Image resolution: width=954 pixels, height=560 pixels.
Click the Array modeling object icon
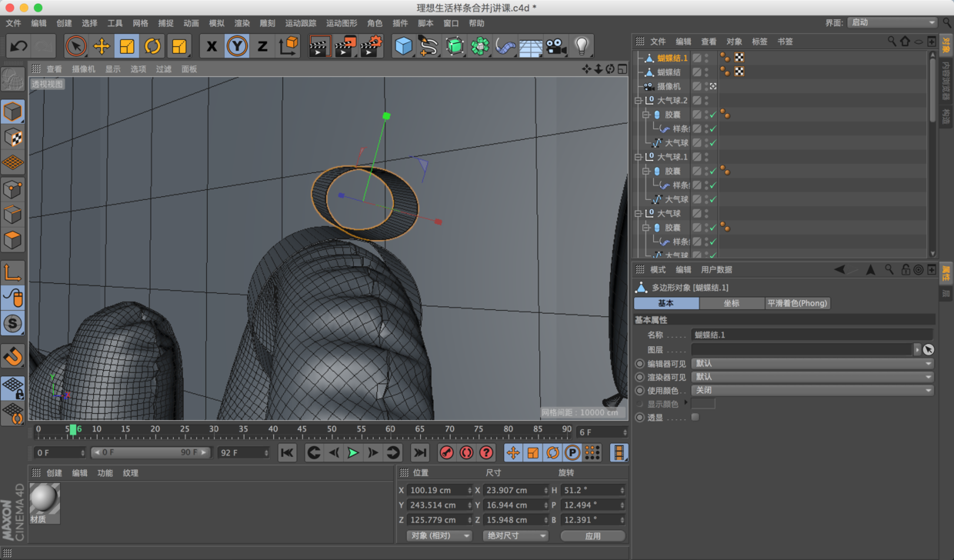[x=480, y=46]
